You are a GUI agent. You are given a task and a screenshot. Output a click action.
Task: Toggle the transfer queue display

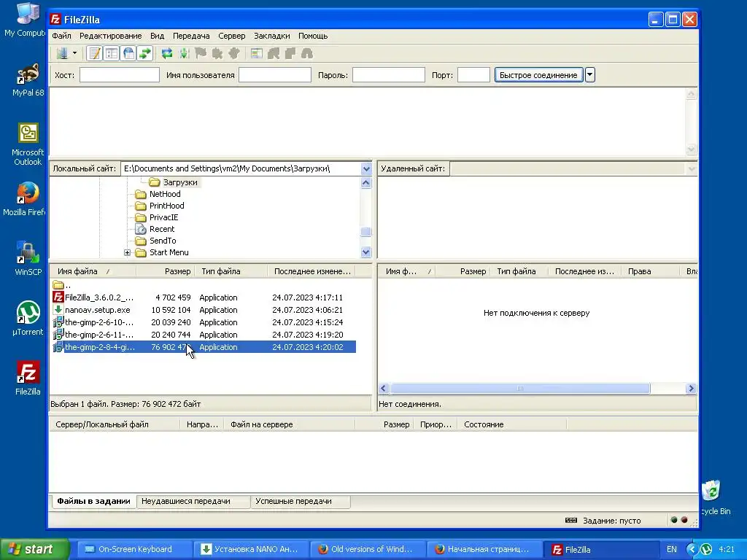pyautogui.click(x=145, y=53)
